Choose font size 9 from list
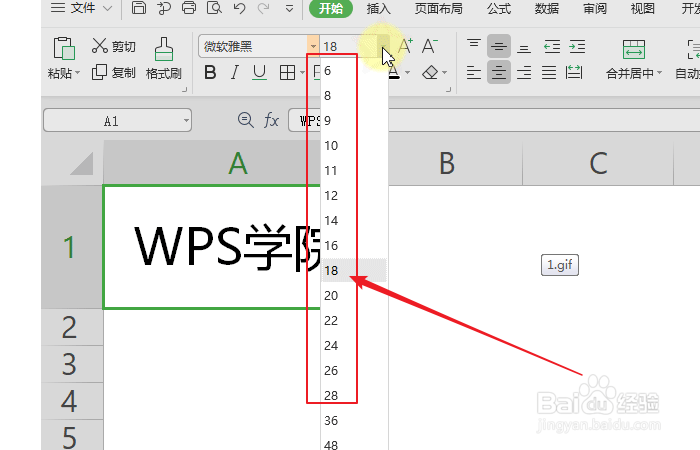The height and width of the screenshot is (450, 700). (x=354, y=121)
